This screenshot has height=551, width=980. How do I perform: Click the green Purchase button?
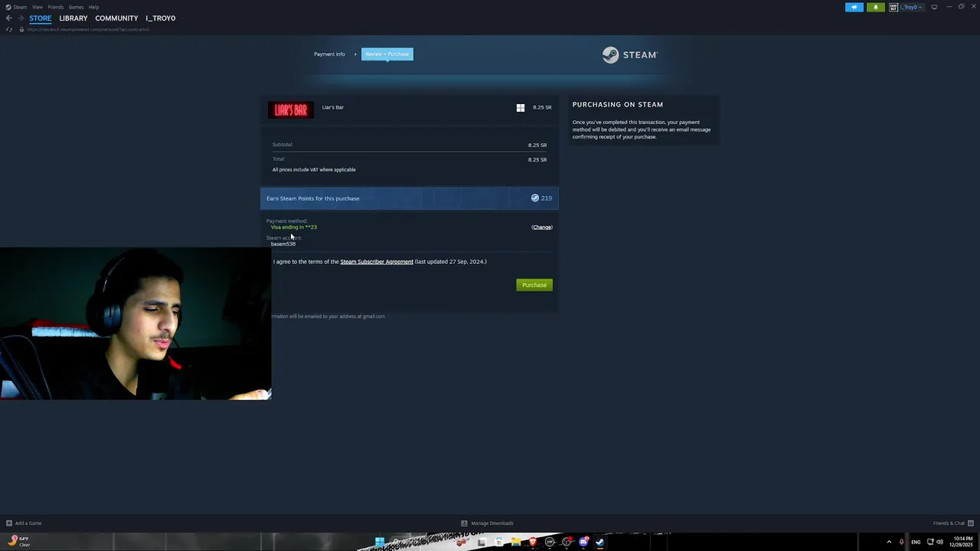coord(534,285)
